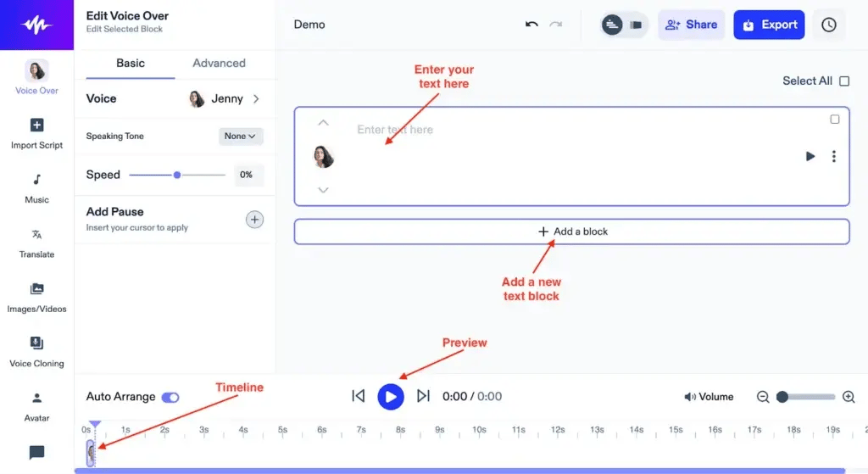This screenshot has height=474, width=868.
Task: Expand the Speaking Tone dropdown
Action: pyautogui.click(x=241, y=136)
